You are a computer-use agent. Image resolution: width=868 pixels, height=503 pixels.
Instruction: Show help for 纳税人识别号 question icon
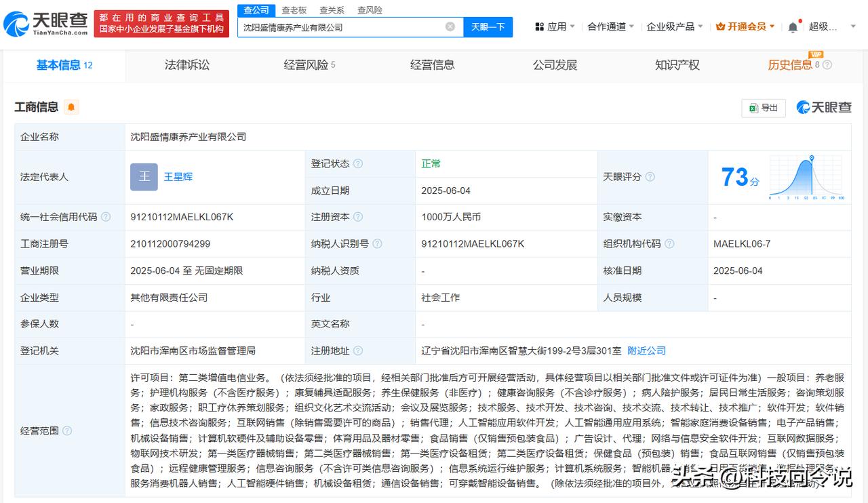point(377,244)
